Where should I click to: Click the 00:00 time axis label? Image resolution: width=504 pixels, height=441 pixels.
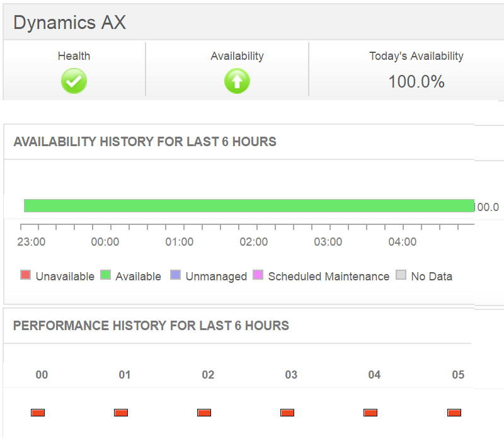tap(105, 242)
